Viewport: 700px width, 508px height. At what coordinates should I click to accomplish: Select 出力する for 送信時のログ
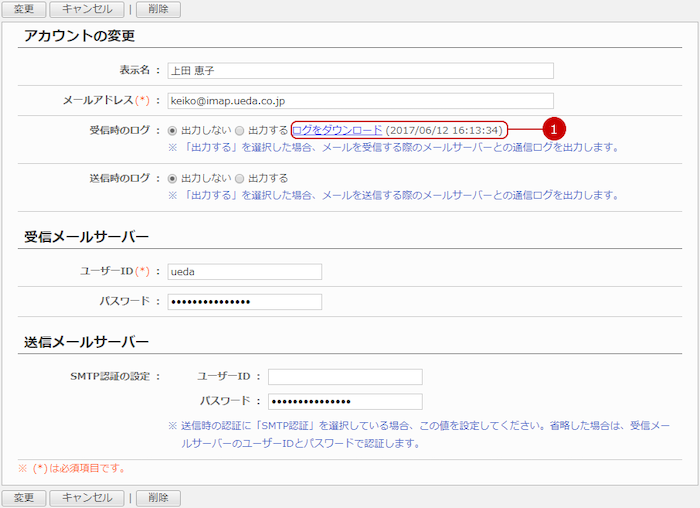click(x=240, y=178)
